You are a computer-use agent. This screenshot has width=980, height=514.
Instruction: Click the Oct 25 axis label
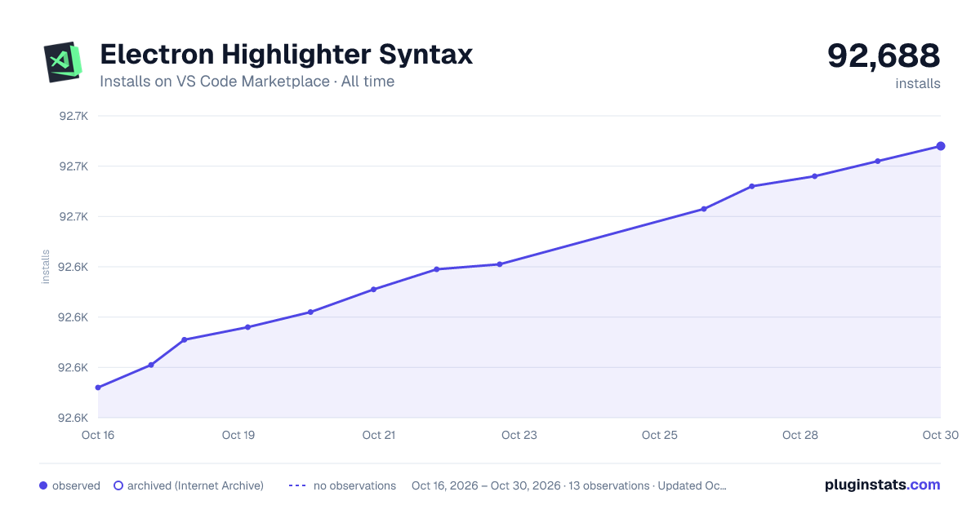click(660, 435)
